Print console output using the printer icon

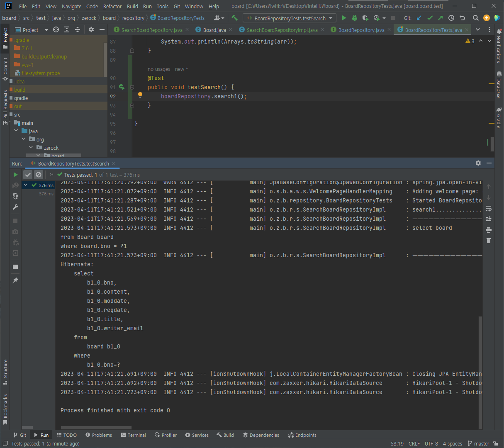(489, 230)
